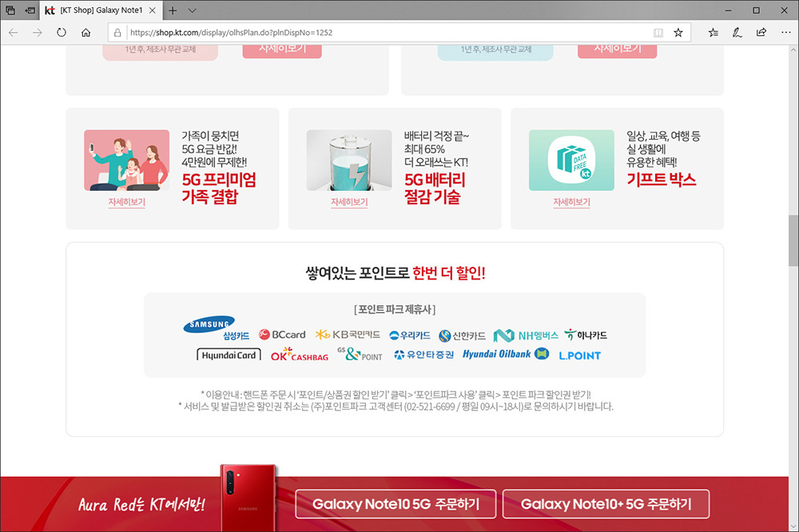Click the 기프트 박스 heading
The image size is (799, 532).
point(662,180)
